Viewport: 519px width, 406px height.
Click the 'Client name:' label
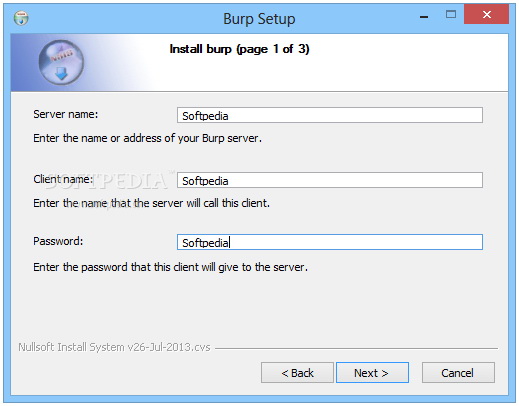[x=63, y=179]
